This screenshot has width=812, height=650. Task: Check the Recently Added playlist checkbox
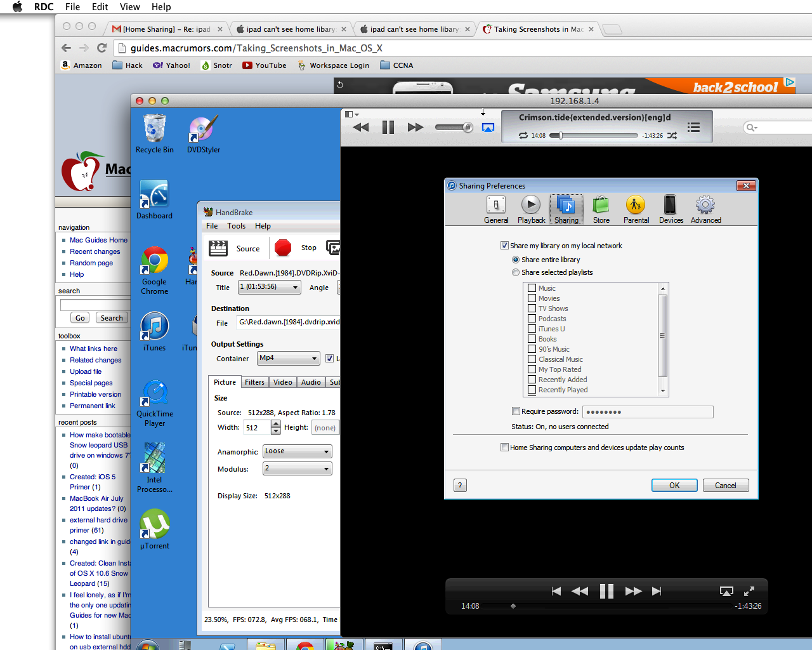pyautogui.click(x=532, y=380)
